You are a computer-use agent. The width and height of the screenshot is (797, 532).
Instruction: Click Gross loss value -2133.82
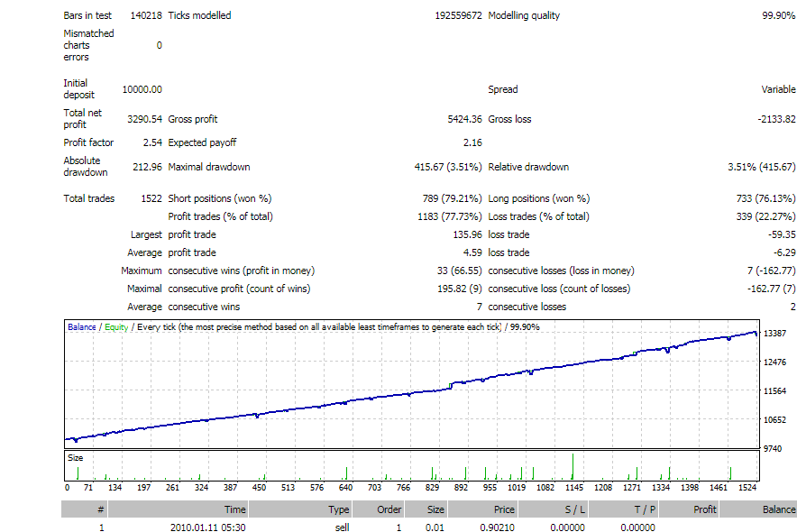776,119
